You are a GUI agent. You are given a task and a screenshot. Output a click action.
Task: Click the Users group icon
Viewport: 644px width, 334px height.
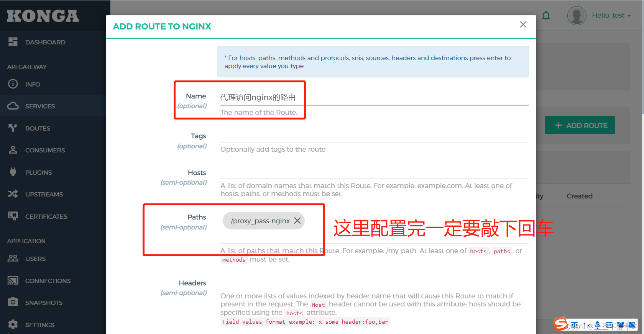point(13,258)
